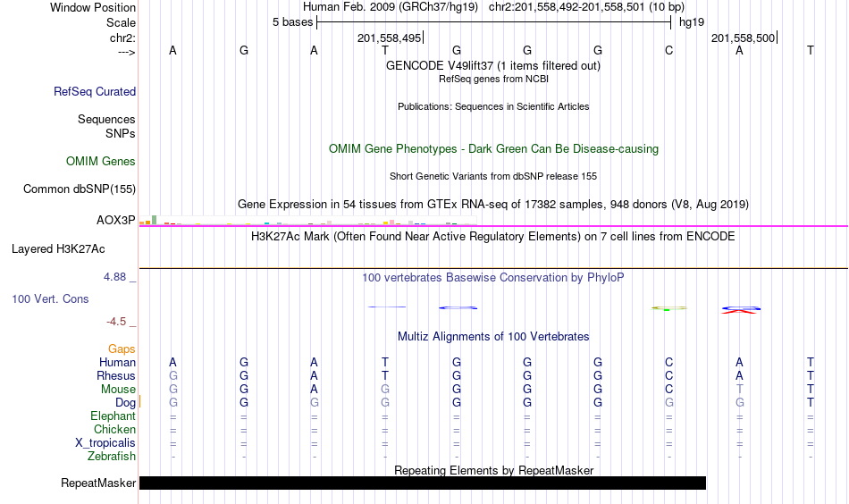
Task: Click Short Genetic Variants from dbSNP title
Action: pyautogui.click(x=493, y=176)
